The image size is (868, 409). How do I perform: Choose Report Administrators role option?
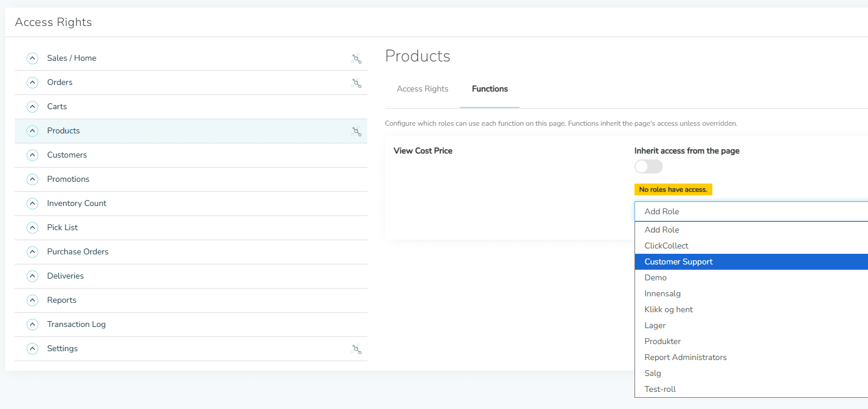751,358
